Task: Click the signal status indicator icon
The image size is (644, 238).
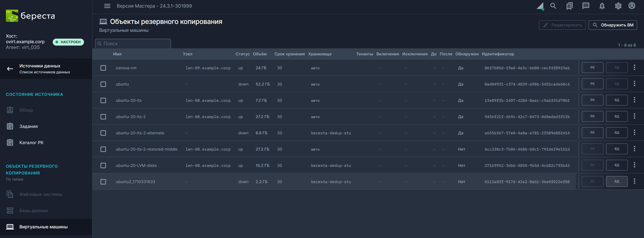Action: click(x=540, y=6)
